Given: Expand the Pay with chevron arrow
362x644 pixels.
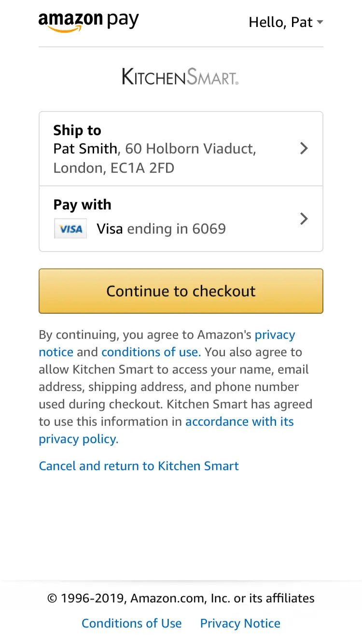Looking at the screenshot, I should (304, 219).
